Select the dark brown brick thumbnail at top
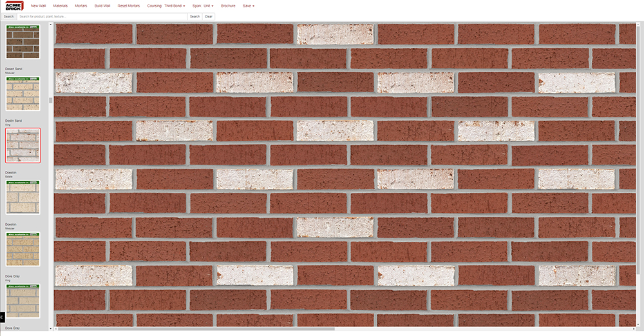The image size is (644, 336). click(x=23, y=42)
